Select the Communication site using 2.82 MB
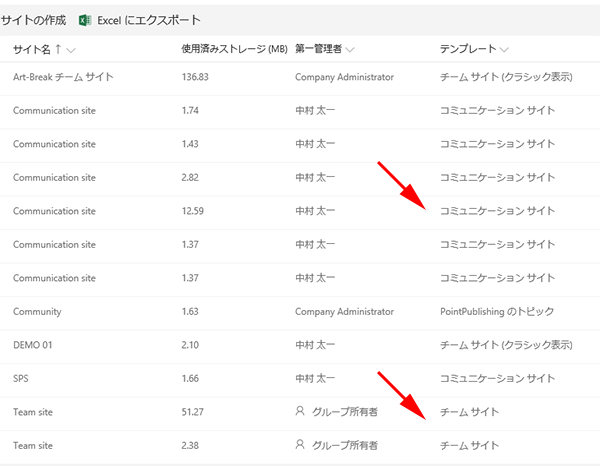 click(x=54, y=178)
